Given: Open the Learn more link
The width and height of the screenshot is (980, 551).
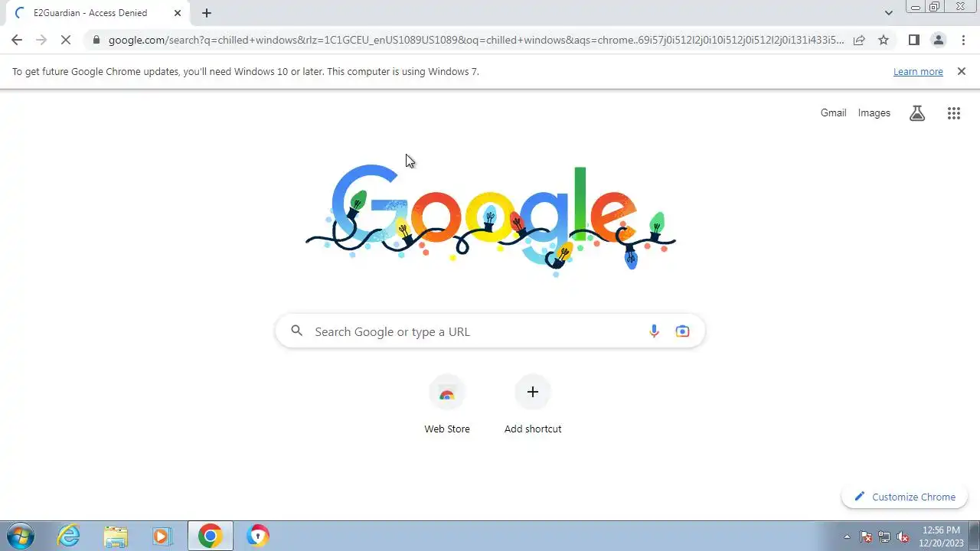Looking at the screenshot, I should coord(918,71).
